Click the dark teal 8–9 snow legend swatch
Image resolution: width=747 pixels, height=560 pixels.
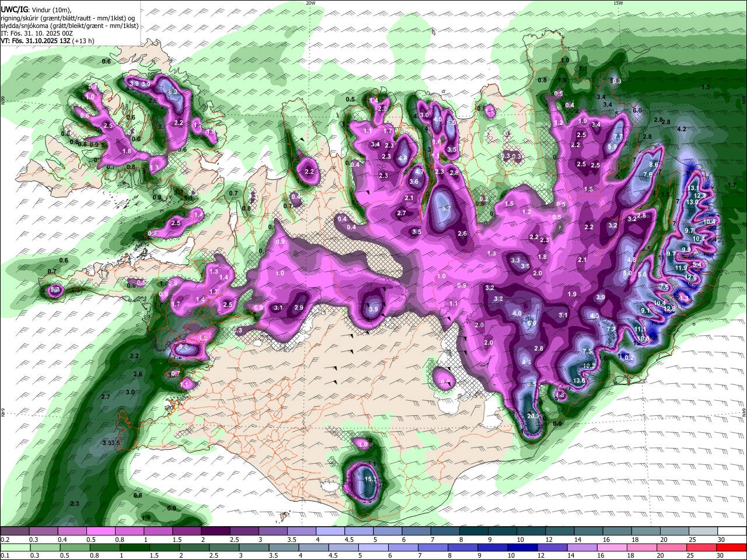(474, 531)
